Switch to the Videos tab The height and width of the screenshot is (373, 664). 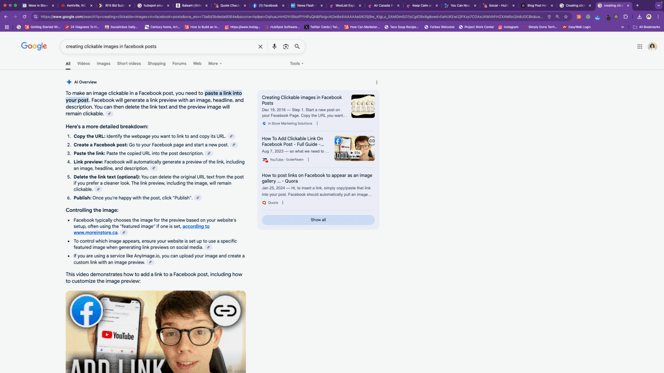click(x=83, y=64)
